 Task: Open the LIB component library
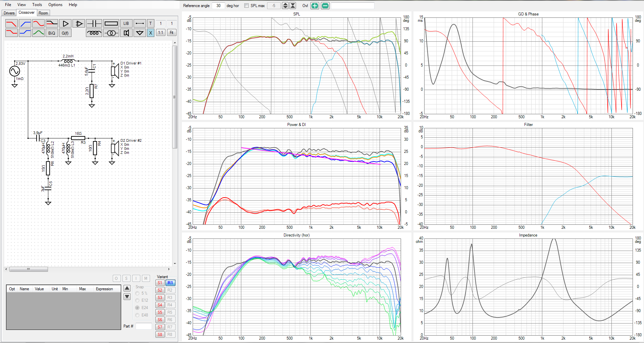[x=126, y=24]
